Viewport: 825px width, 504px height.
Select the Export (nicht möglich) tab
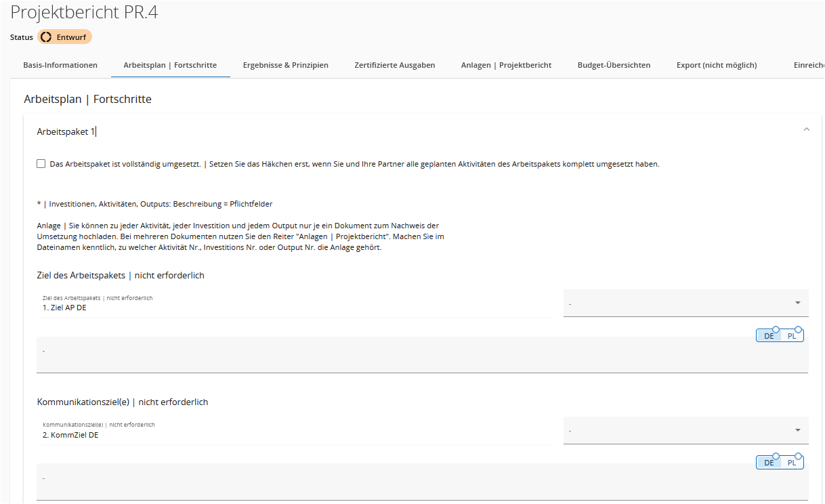716,65
